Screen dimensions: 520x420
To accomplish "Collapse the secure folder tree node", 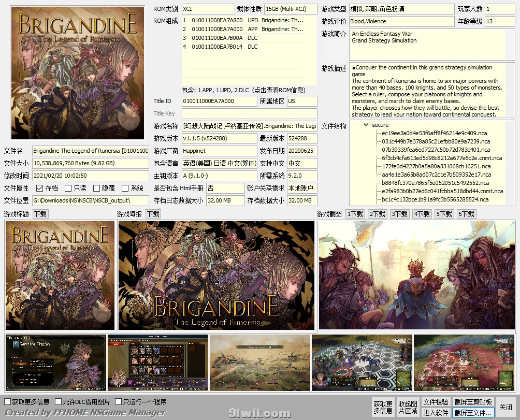I will click(x=366, y=125).
